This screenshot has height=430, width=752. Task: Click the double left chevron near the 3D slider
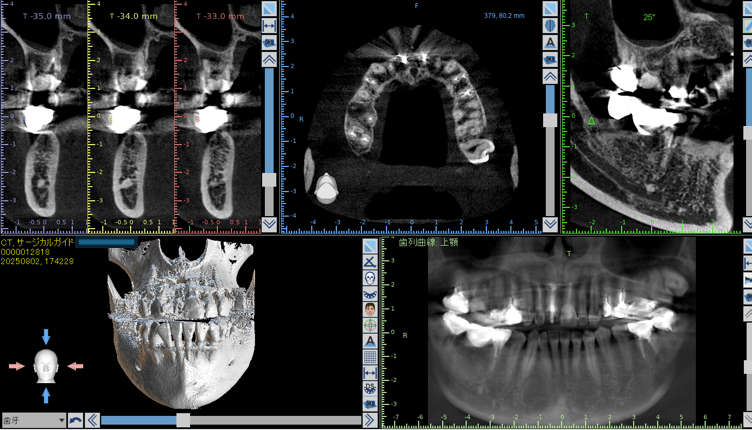pyautogui.click(x=92, y=421)
